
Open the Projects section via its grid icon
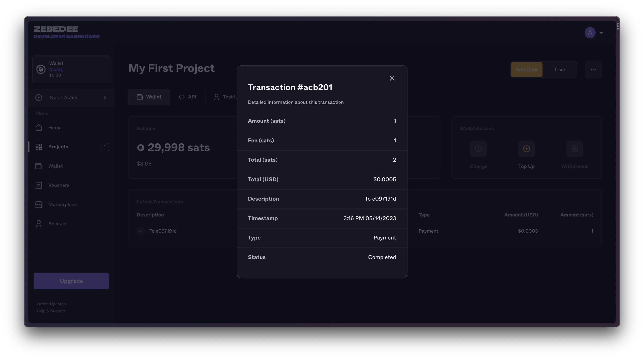(x=39, y=147)
